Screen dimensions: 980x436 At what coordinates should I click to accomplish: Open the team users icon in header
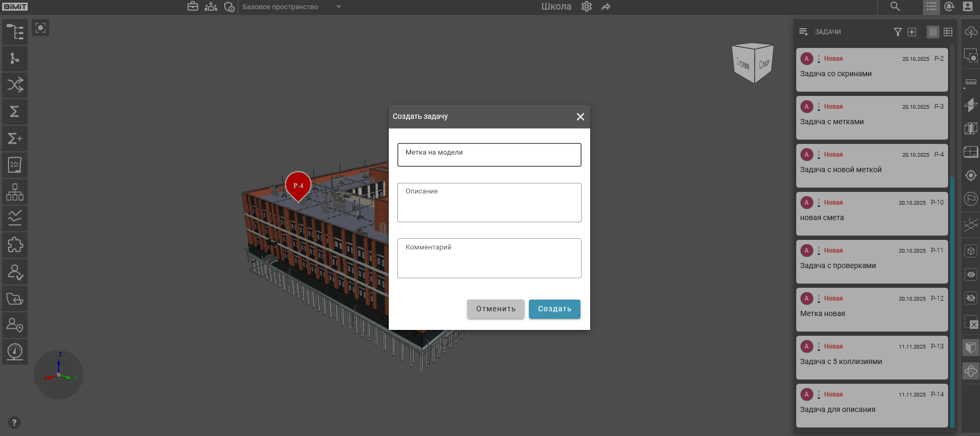[211, 7]
